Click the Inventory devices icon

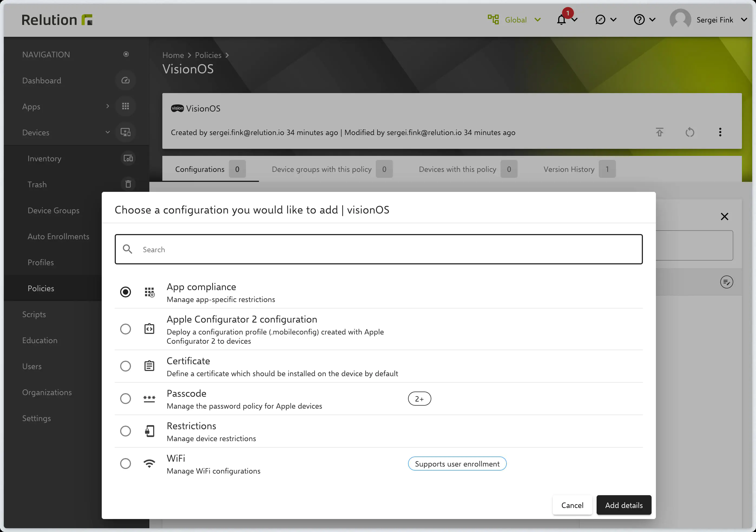pyautogui.click(x=128, y=158)
